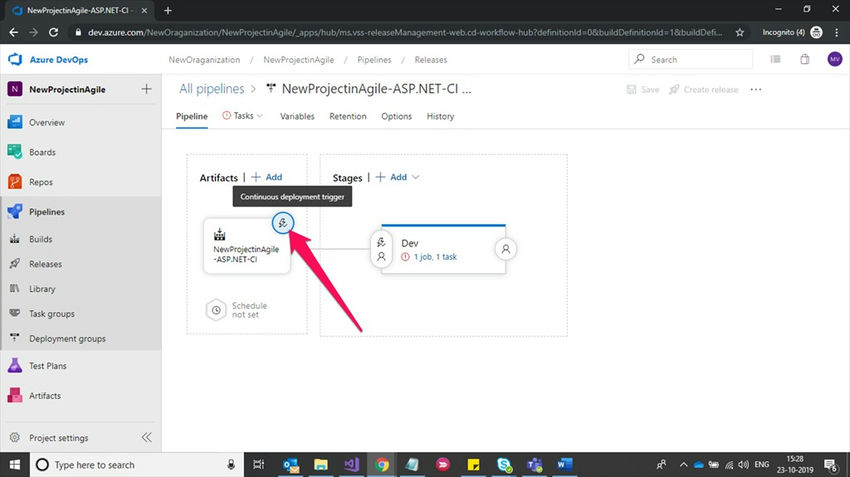
Task: Add a new artifact
Action: click(267, 177)
